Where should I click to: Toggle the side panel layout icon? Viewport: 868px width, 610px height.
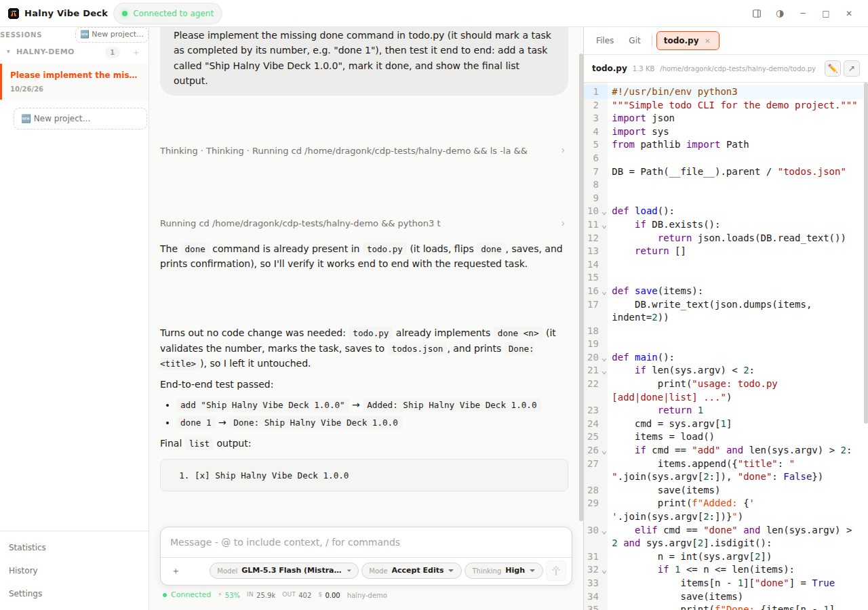click(x=757, y=14)
